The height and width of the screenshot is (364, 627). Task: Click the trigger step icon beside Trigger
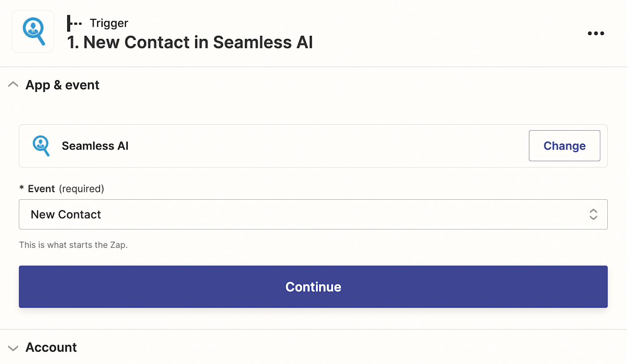(74, 23)
